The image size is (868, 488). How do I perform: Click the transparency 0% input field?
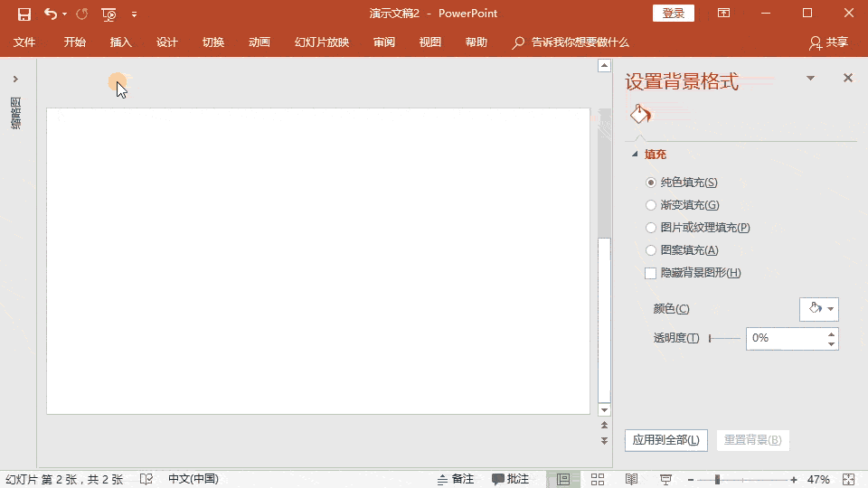(786, 339)
